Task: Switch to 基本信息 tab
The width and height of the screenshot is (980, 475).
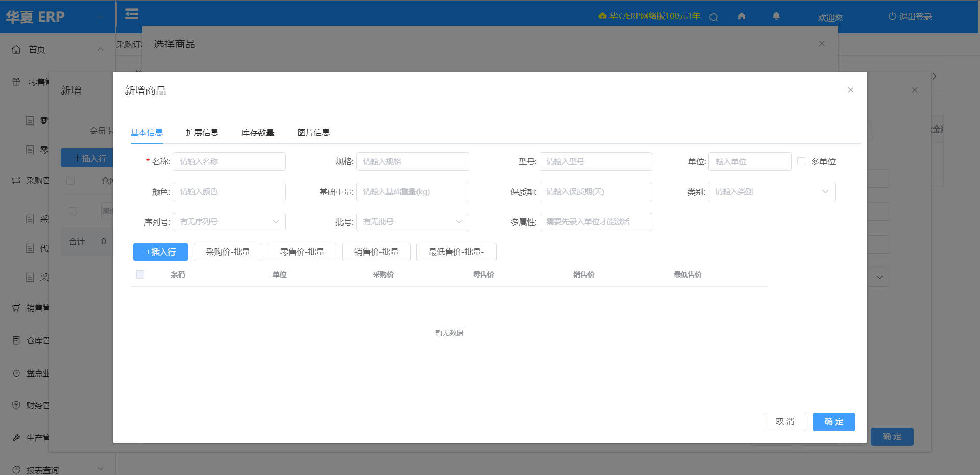Action: [x=146, y=133]
